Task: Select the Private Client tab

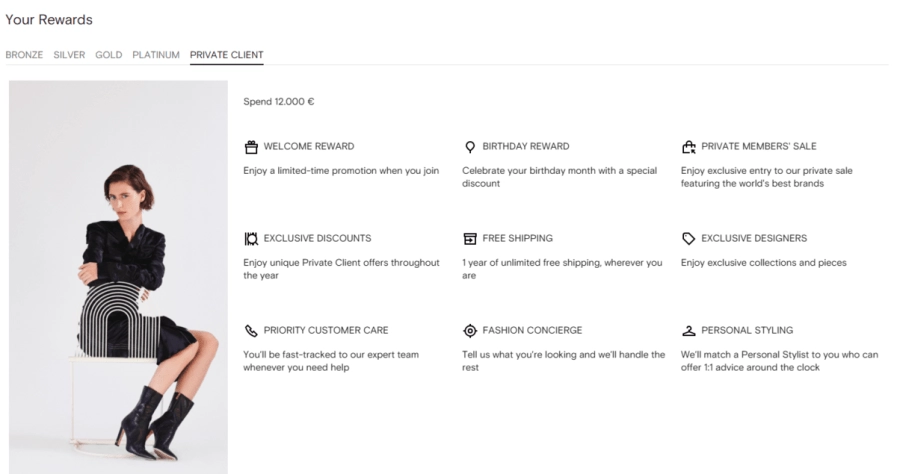Action: click(226, 55)
